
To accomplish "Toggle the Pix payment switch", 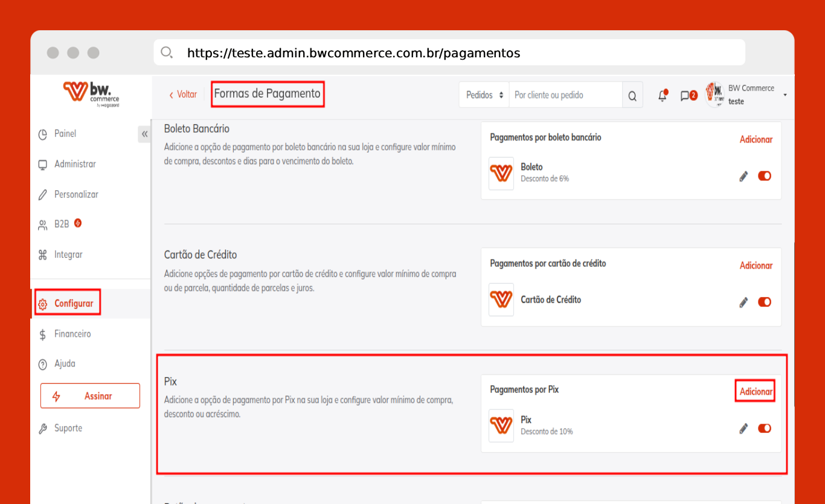I will (x=765, y=429).
